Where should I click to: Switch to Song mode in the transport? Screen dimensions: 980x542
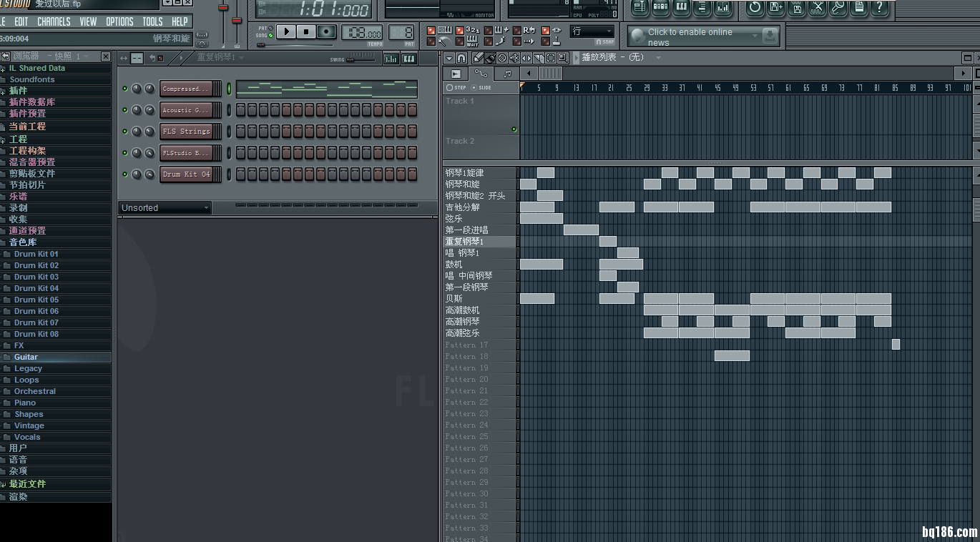click(270, 35)
